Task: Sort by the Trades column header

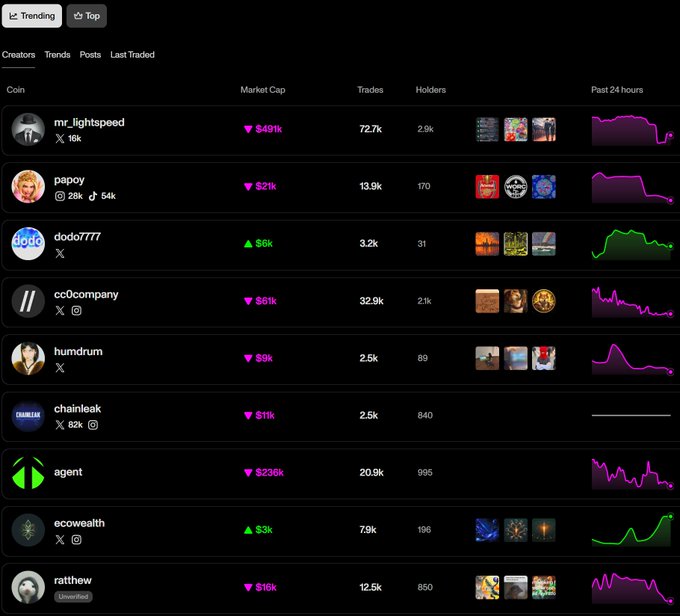Action: pos(370,90)
